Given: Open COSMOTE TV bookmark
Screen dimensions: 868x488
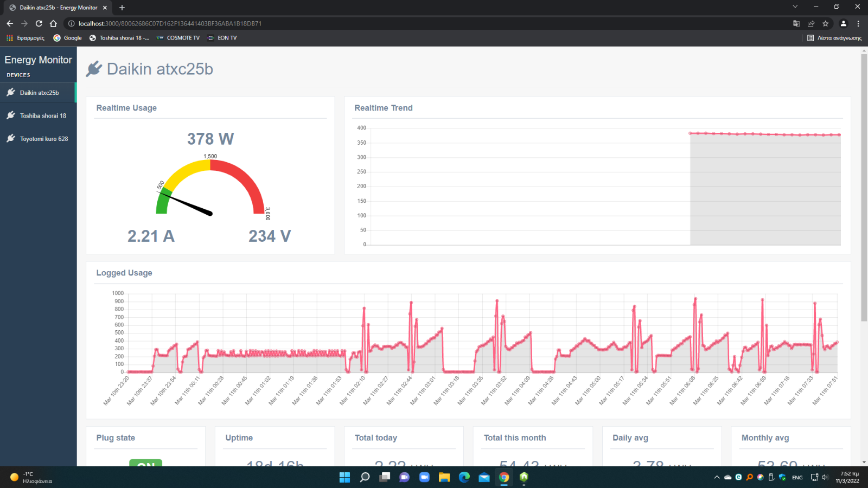Looking at the screenshot, I should coord(178,38).
